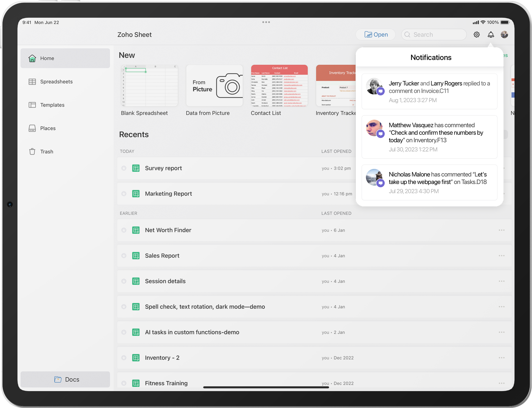Star the Sales Report file

point(124,256)
